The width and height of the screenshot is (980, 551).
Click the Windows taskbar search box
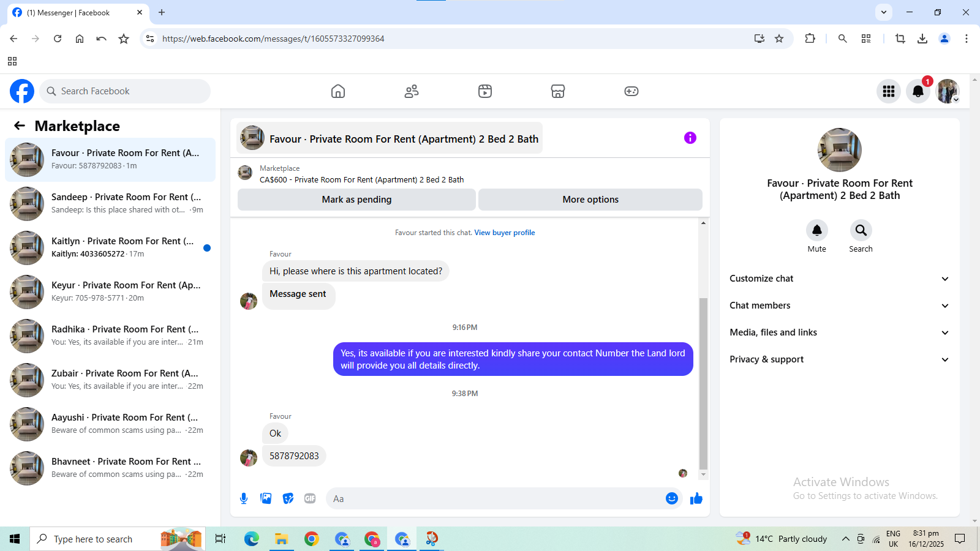[118, 539]
